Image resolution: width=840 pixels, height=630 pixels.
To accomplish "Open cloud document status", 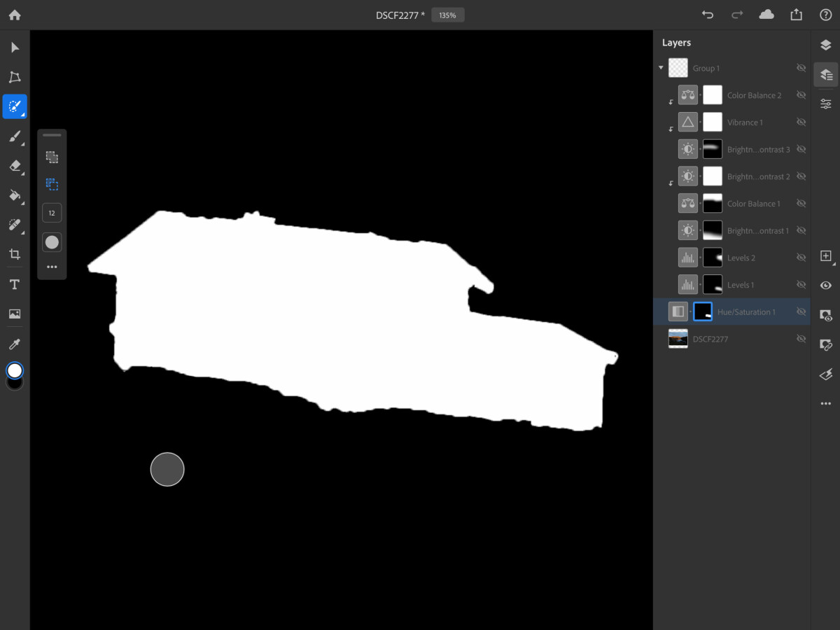I will click(766, 15).
